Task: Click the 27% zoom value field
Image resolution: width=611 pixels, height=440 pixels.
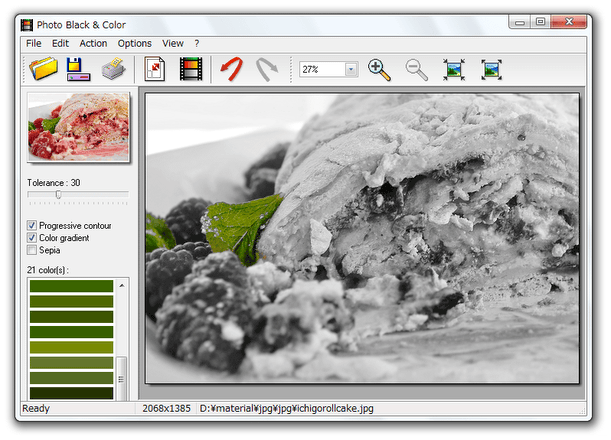Action: coord(322,69)
